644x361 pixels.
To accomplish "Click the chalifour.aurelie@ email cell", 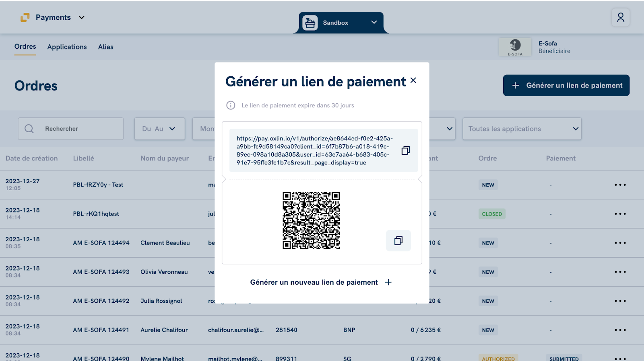I will [x=236, y=330].
